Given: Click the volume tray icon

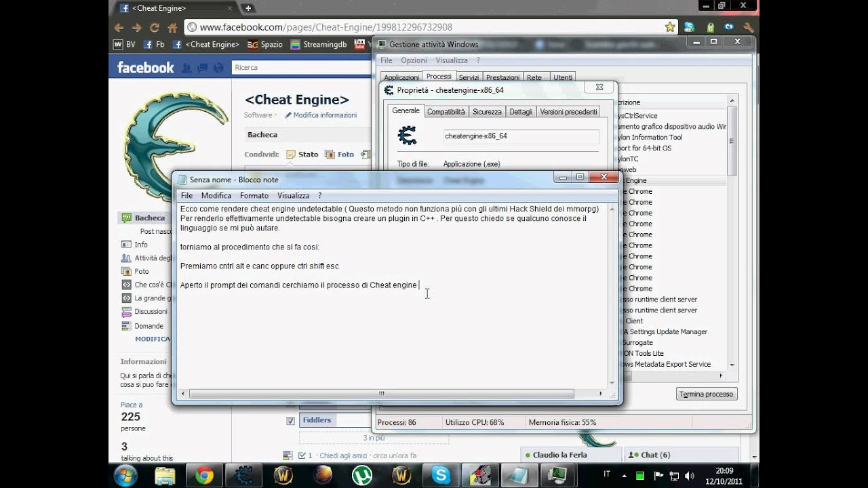Looking at the screenshot, I should [x=690, y=476].
